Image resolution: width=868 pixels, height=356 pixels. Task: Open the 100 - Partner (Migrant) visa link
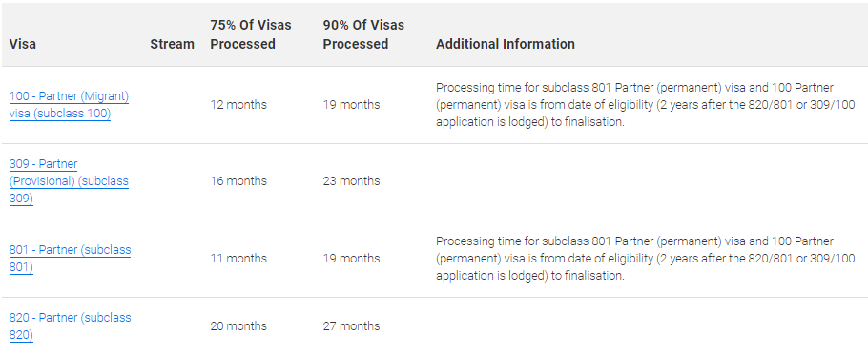(70, 105)
